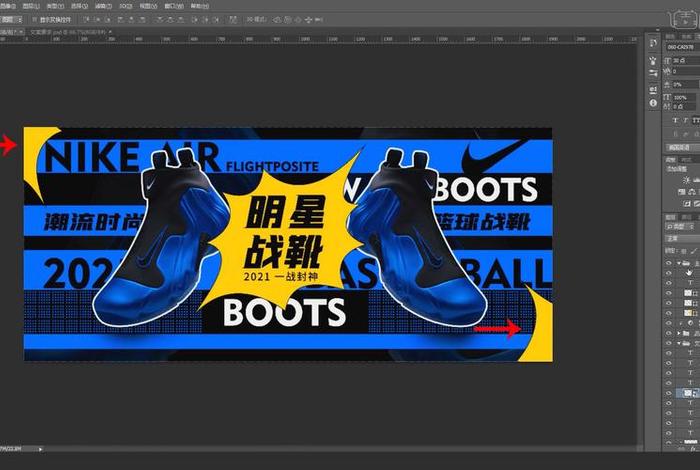Image resolution: width=700 pixels, height=470 pixels.
Task: Open the status bar info arrow
Action: [40, 449]
